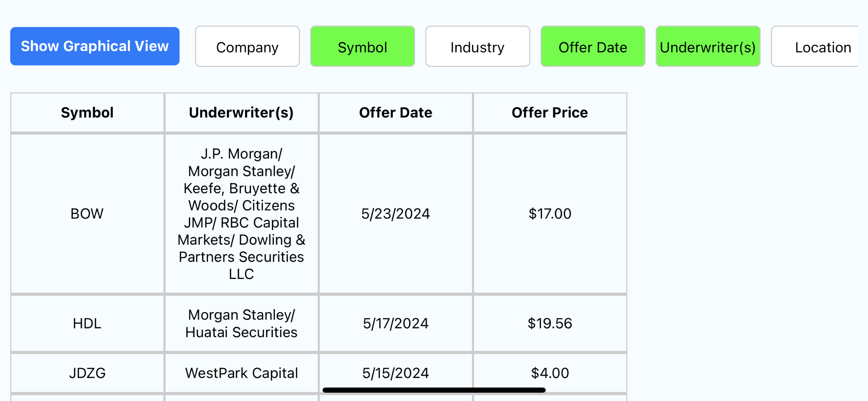Image resolution: width=868 pixels, height=401 pixels.
Task: Click the $17.00 offer price cell
Action: tap(550, 214)
